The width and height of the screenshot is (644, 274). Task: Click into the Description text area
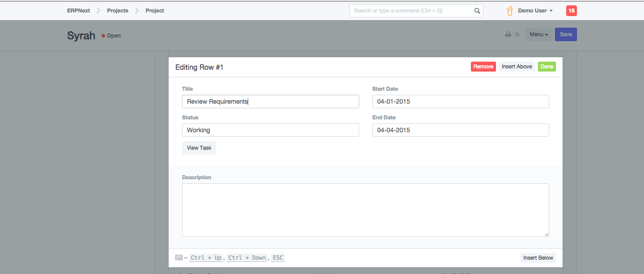click(365, 210)
